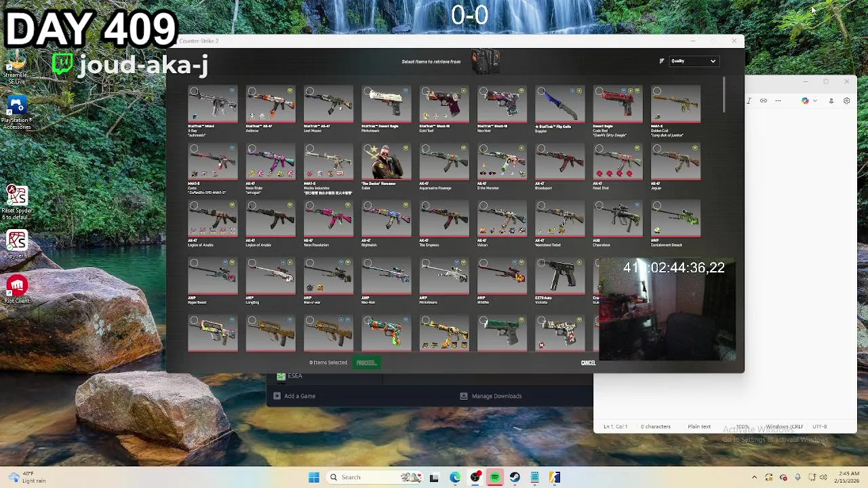Click the 100% zoom level in Notepad status bar
This screenshot has width=868, height=488.
coord(743,426)
